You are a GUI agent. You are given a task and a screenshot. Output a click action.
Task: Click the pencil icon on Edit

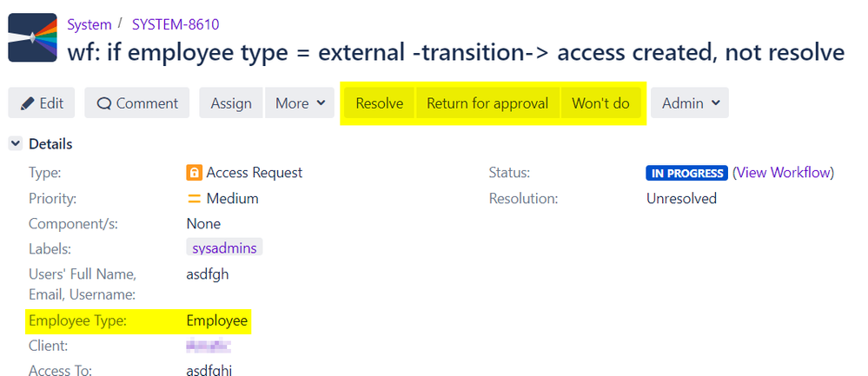click(27, 103)
